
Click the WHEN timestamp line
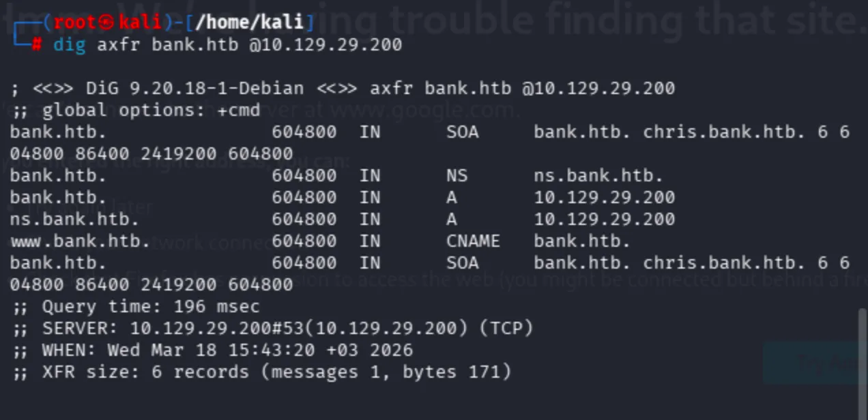point(212,350)
